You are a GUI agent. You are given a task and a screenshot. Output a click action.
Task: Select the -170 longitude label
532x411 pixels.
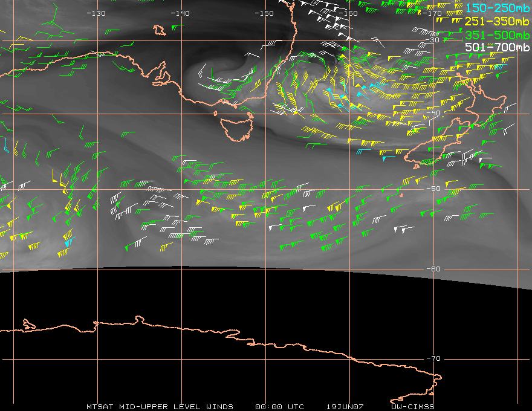click(433, 13)
